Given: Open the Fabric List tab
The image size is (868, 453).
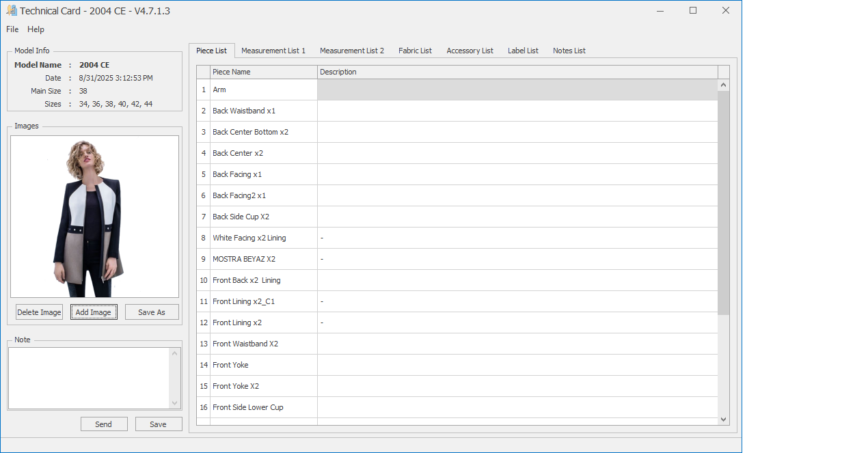Looking at the screenshot, I should (415, 51).
